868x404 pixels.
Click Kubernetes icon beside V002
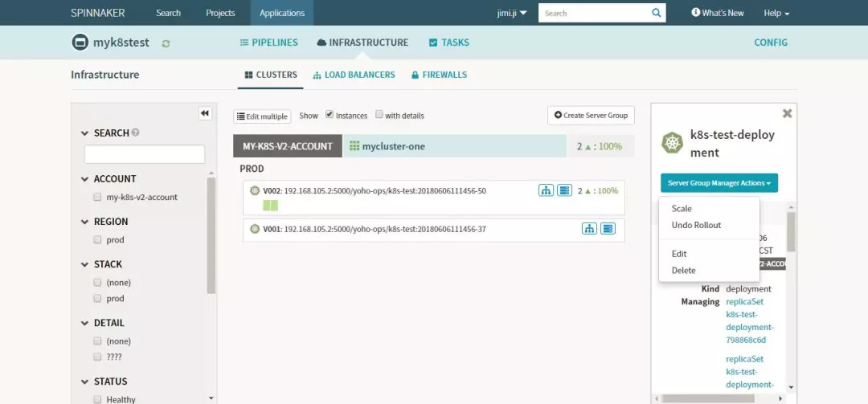click(255, 190)
